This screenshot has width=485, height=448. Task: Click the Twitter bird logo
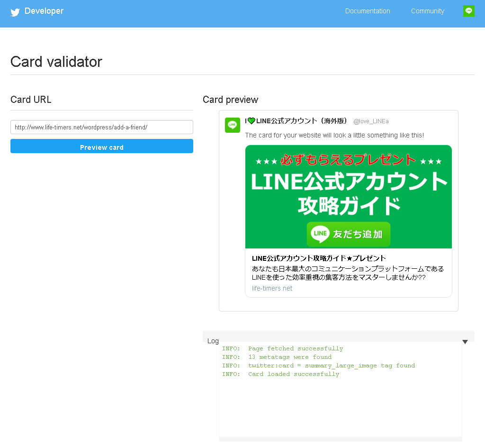pyautogui.click(x=15, y=12)
